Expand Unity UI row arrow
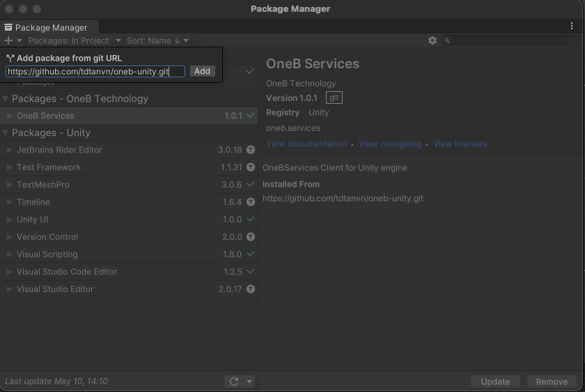This screenshot has width=585, height=392. [9, 219]
